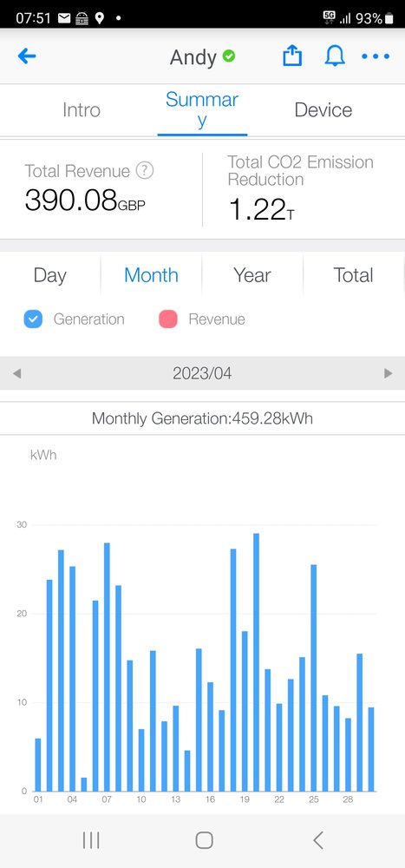Open the 2023/04 date picker

click(202, 373)
